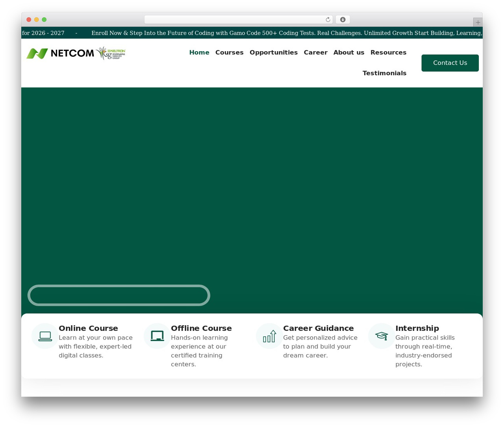
Task: Maximize the browser window with green button
Action: 44,20
